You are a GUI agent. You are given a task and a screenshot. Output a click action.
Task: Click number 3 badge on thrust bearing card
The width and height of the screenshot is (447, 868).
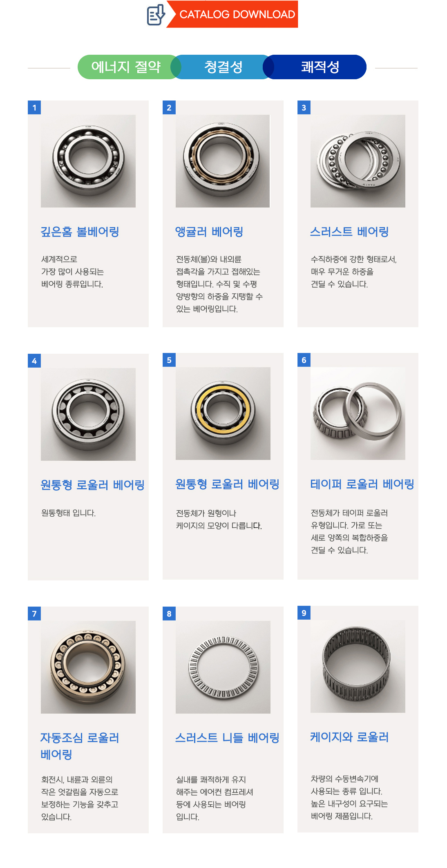[304, 107]
